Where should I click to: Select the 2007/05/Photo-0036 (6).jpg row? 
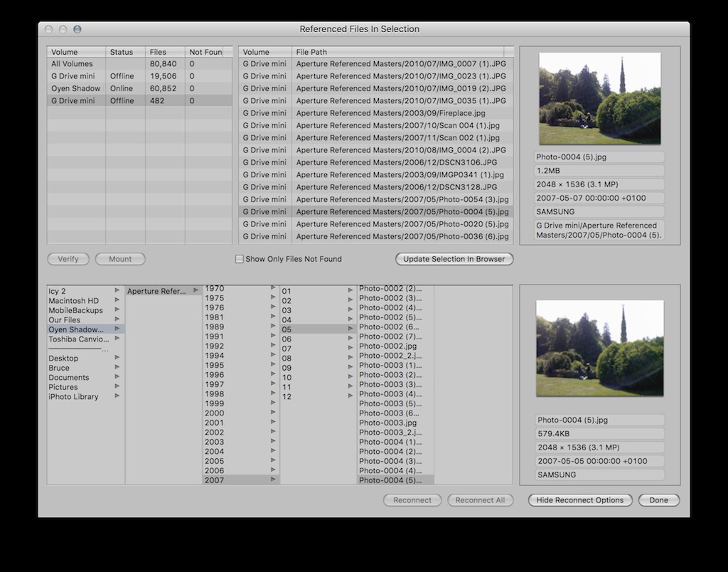click(x=376, y=236)
